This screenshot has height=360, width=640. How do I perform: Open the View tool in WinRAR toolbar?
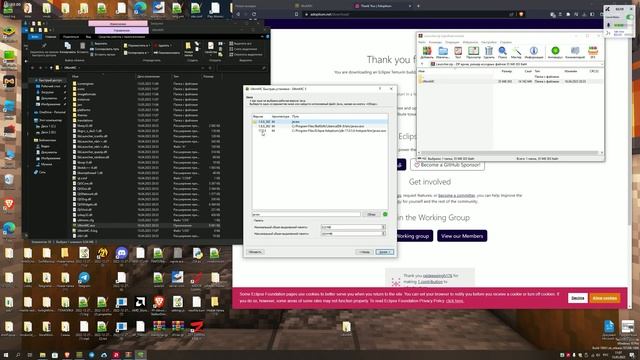[x=473, y=52]
